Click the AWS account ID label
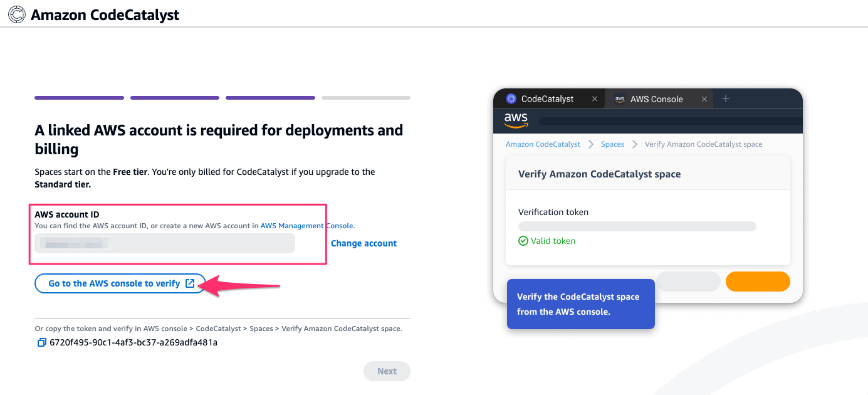The image size is (868, 395). (67, 214)
